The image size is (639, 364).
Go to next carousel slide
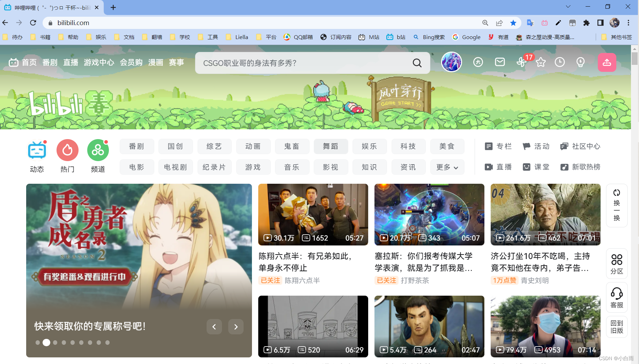coord(236,327)
